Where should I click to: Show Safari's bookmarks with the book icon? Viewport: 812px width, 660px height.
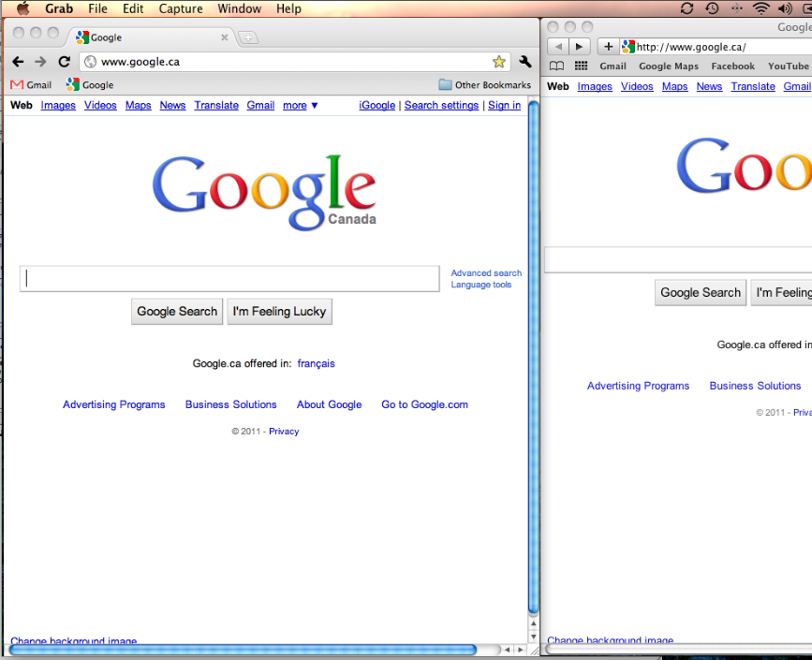click(x=556, y=66)
